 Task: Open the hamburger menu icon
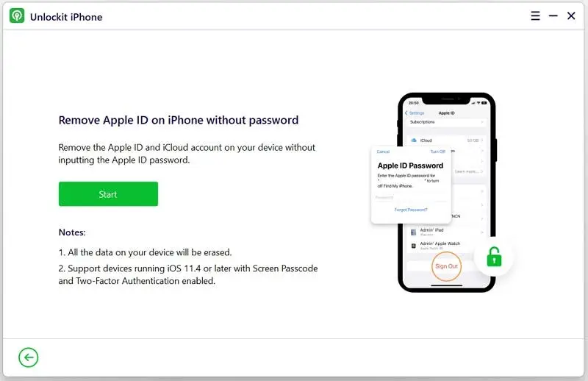(x=535, y=15)
